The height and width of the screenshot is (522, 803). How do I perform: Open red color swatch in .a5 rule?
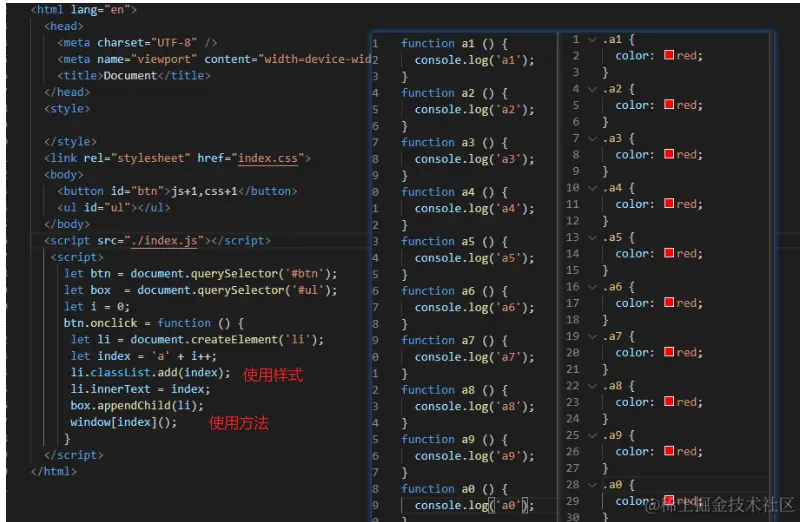(669, 253)
